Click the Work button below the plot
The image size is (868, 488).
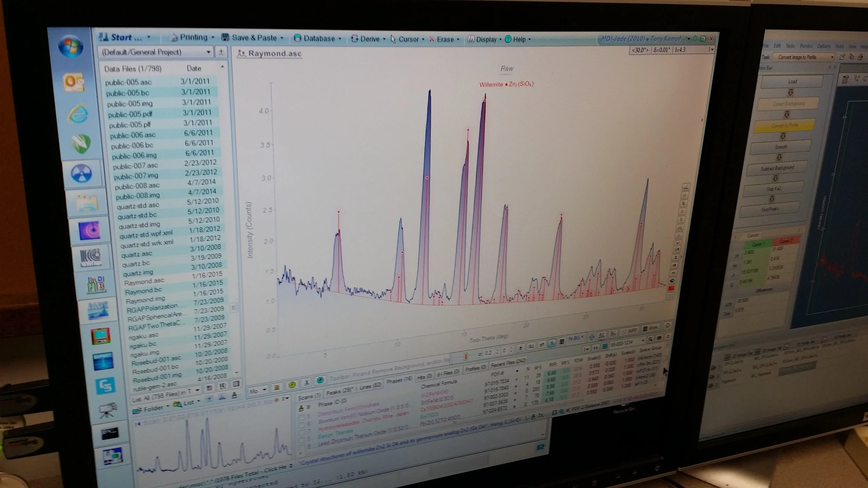pos(650,328)
